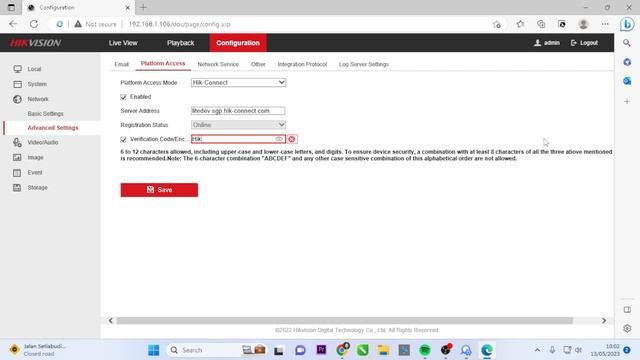Open Premiere Pro from the taskbar

[x=321, y=350]
